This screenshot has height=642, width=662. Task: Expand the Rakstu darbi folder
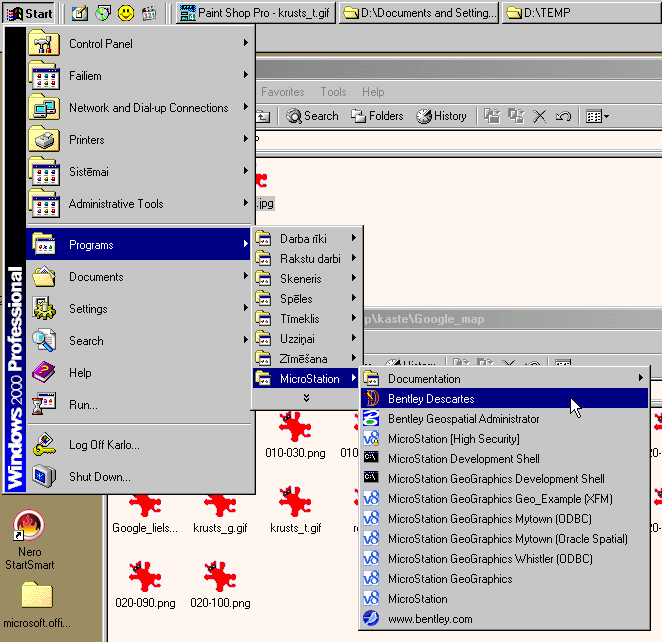click(307, 258)
